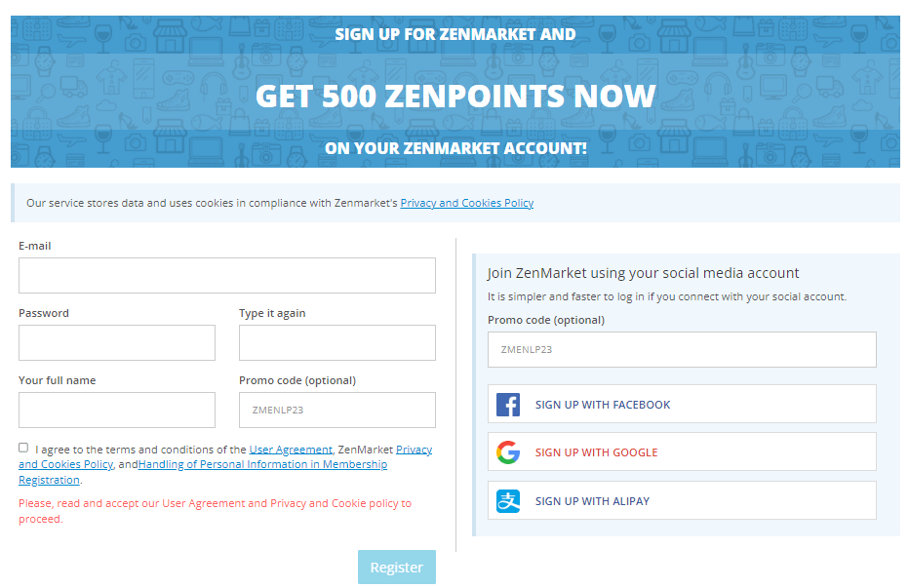Click the left form's Promo code field
This screenshot has height=588, width=909.
tap(337, 410)
